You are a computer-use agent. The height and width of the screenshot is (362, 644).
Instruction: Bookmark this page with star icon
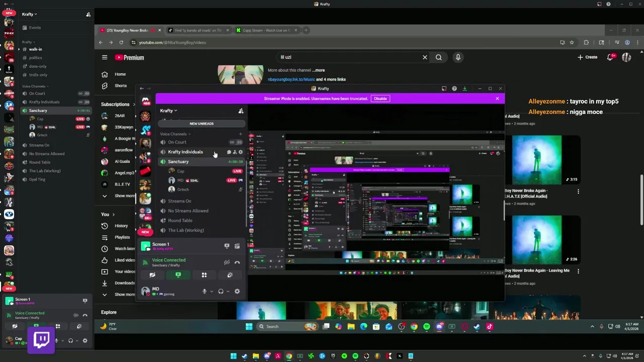point(572,42)
